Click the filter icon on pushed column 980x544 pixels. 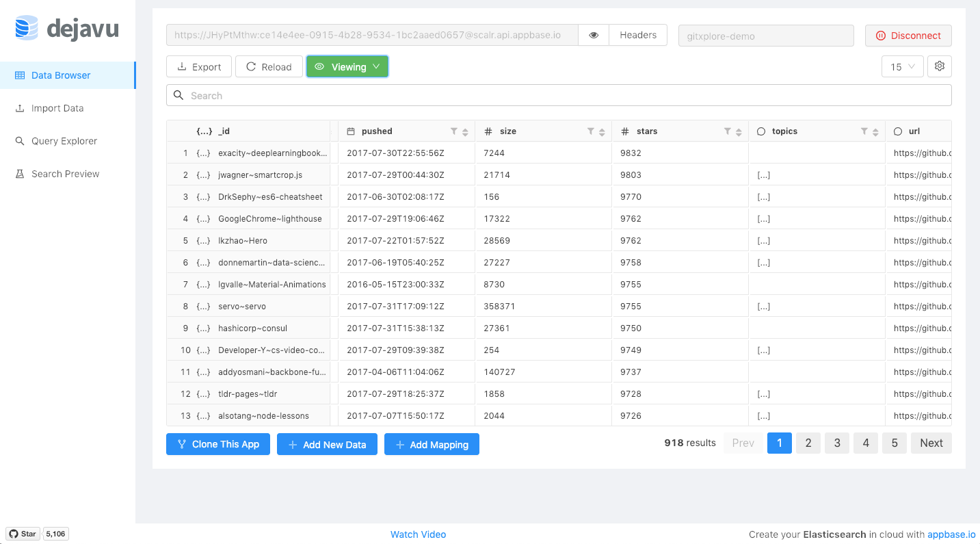(454, 131)
